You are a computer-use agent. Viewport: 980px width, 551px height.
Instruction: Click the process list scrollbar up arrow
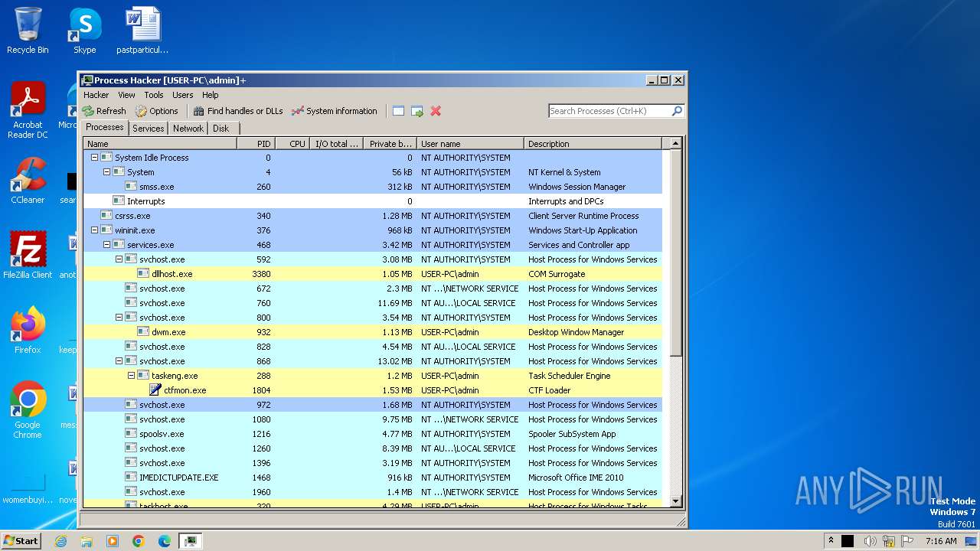675,143
